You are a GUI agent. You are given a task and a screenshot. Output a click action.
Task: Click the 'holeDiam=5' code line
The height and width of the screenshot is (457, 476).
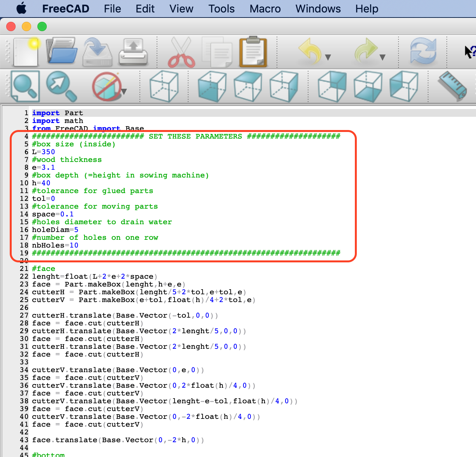point(55,230)
